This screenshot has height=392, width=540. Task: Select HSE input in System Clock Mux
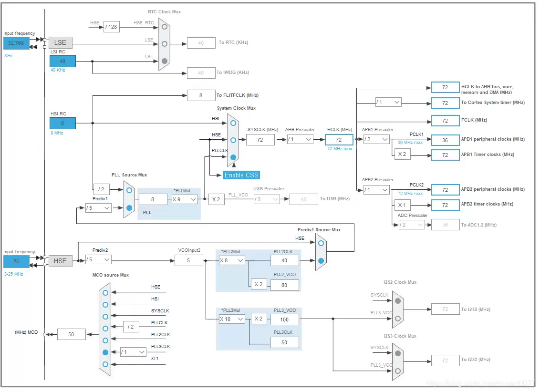[232, 140]
